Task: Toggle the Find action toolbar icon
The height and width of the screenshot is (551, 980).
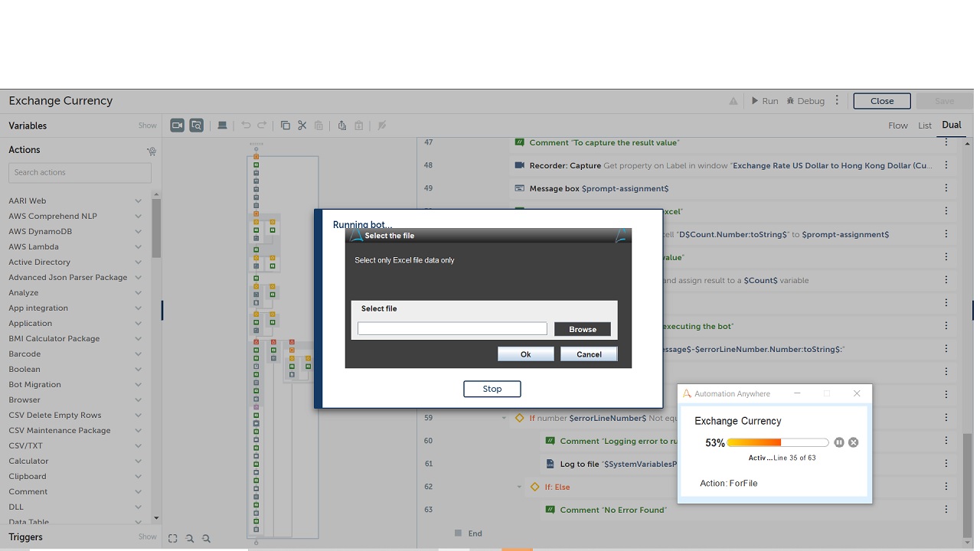Action: (197, 126)
